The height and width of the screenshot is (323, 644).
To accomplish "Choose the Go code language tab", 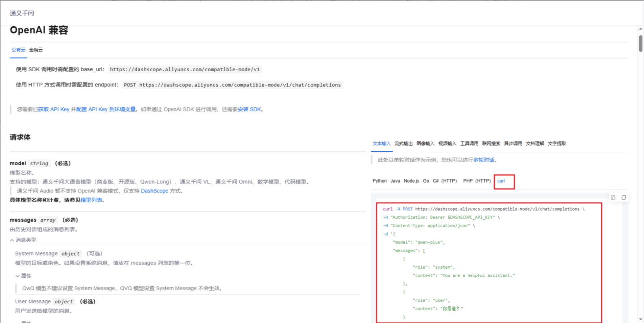I will [x=426, y=181].
